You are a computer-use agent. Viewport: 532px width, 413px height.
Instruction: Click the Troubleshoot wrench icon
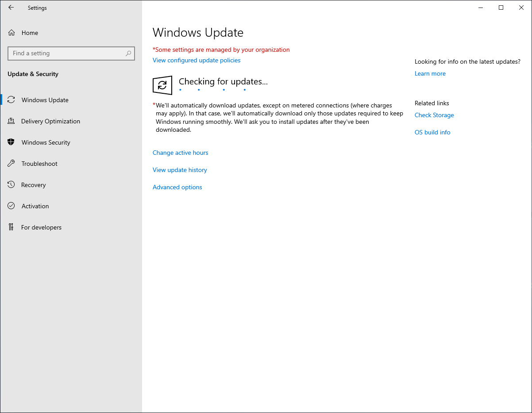click(x=12, y=164)
